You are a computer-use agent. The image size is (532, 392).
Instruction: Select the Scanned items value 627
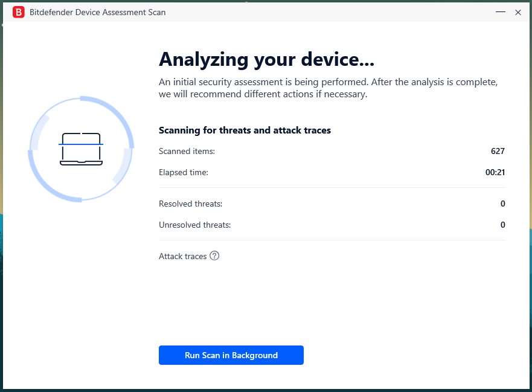pyautogui.click(x=498, y=151)
